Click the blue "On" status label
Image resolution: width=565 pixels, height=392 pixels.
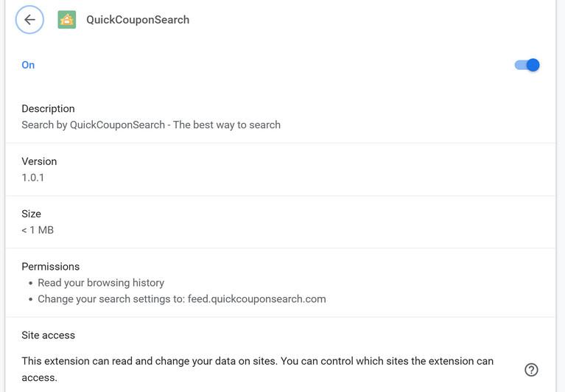click(28, 65)
